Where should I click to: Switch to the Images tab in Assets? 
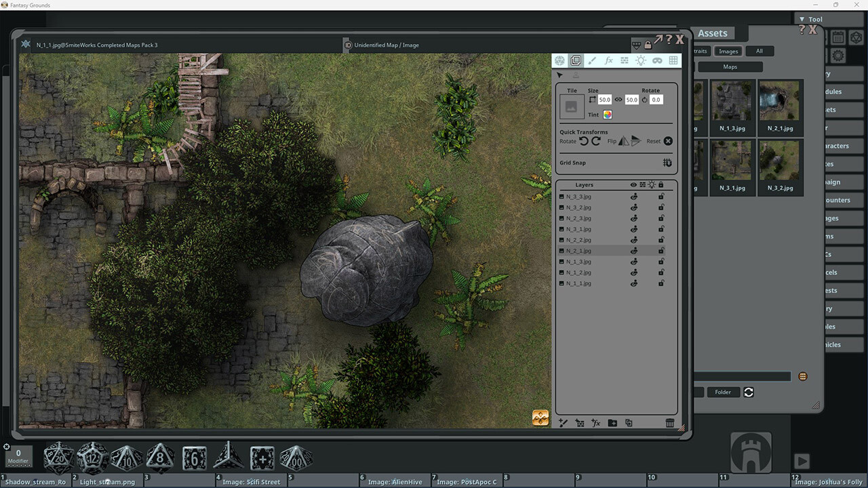(728, 51)
